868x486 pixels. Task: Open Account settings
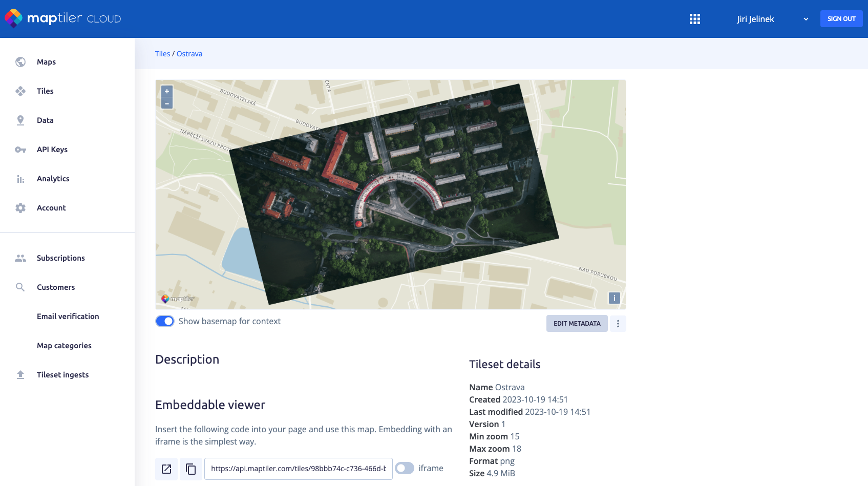click(x=51, y=208)
